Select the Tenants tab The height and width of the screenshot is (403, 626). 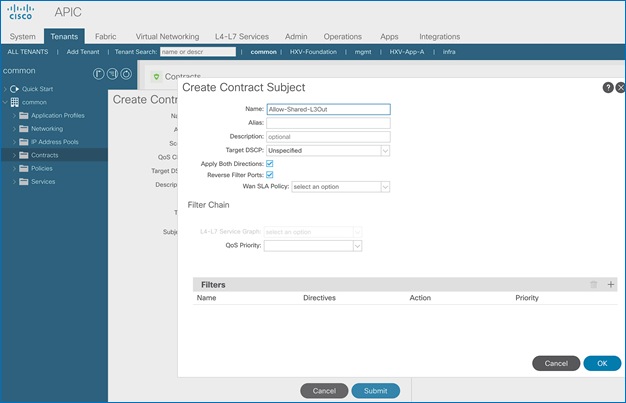pyautogui.click(x=64, y=36)
